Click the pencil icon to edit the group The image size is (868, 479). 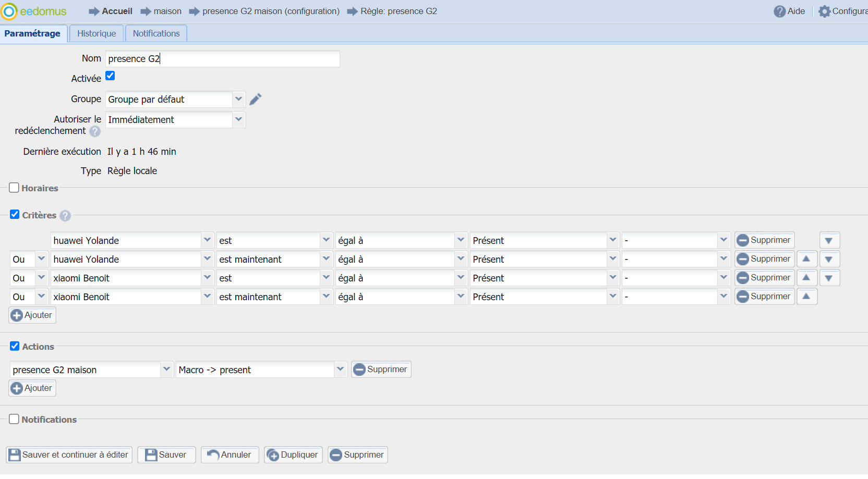point(255,99)
